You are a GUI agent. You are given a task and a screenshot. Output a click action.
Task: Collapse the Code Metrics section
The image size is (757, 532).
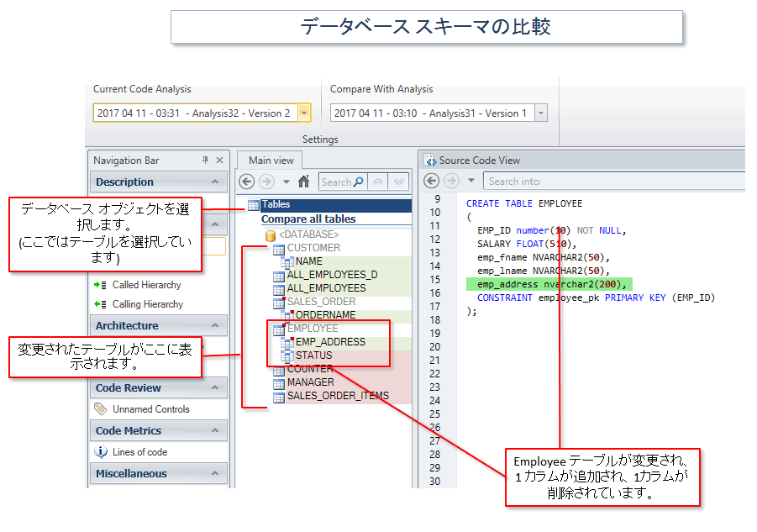point(215,431)
